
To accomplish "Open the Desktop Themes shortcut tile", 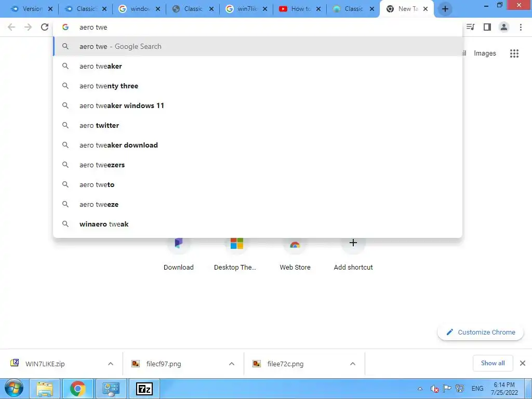I will point(236,255).
